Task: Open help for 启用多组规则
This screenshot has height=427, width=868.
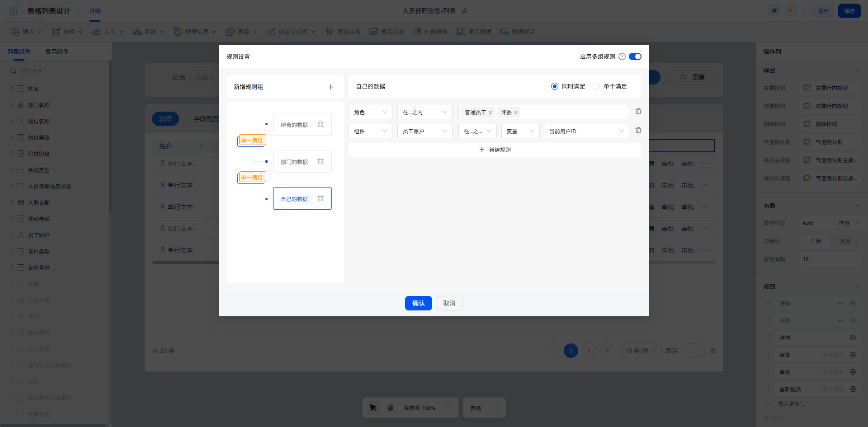Action: tap(622, 56)
